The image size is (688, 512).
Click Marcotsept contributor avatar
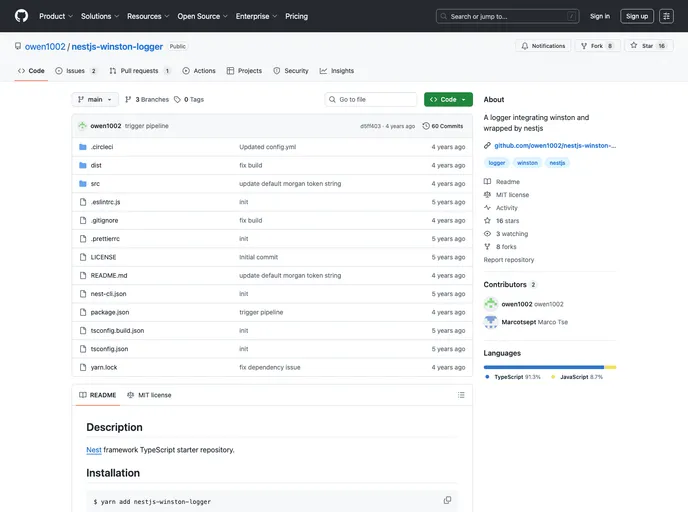(491, 322)
